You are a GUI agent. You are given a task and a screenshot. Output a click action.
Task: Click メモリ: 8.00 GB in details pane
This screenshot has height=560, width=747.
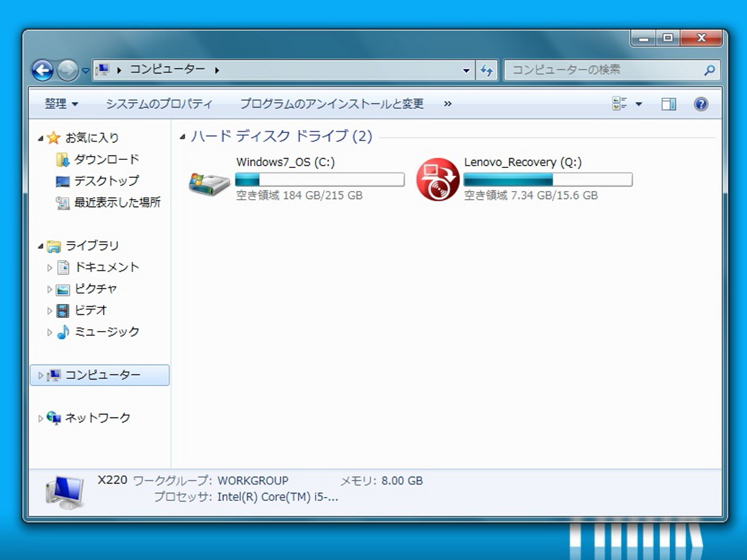point(382,481)
